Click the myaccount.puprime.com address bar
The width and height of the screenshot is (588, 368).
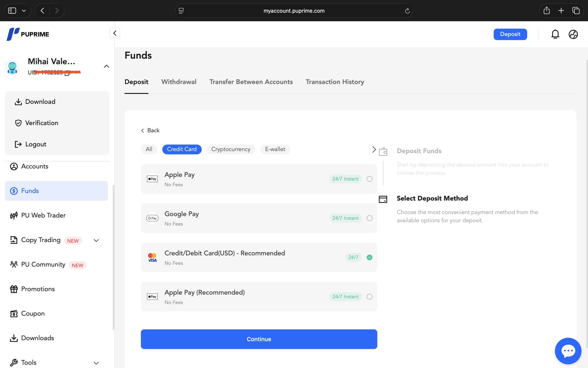point(294,11)
